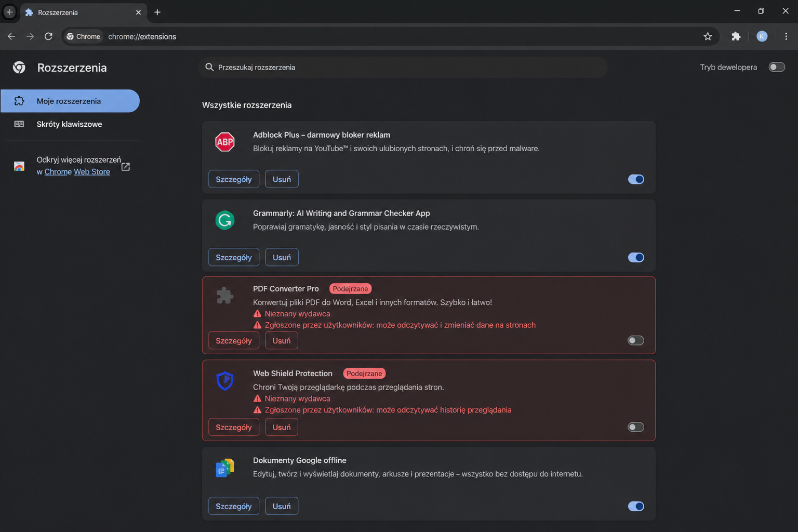
Task: Remove Web Shield Protection with Usuń
Action: pyautogui.click(x=282, y=427)
